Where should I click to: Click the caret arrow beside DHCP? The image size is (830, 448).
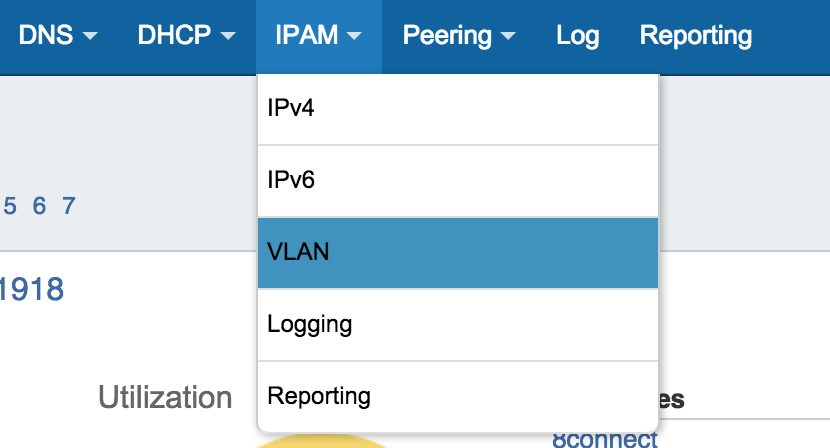point(227,37)
